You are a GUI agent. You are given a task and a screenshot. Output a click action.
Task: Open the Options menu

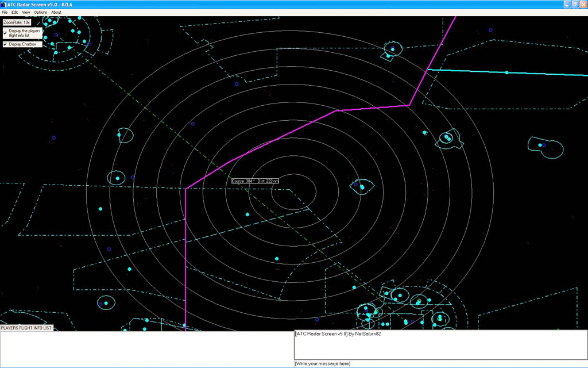pyautogui.click(x=40, y=12)
